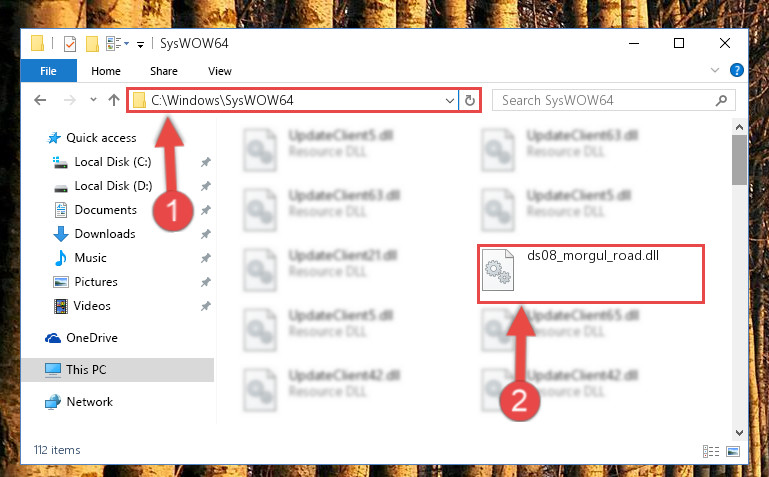Screen dimensions: 769x477
Task: Click in the Search SysWOW64 field
Action: coord(614,100)
